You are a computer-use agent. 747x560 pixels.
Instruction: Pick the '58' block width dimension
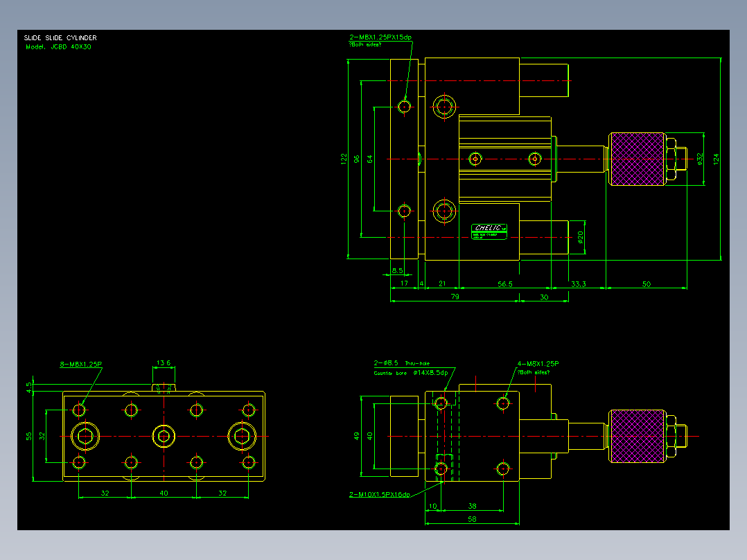(x=472, y=519)
